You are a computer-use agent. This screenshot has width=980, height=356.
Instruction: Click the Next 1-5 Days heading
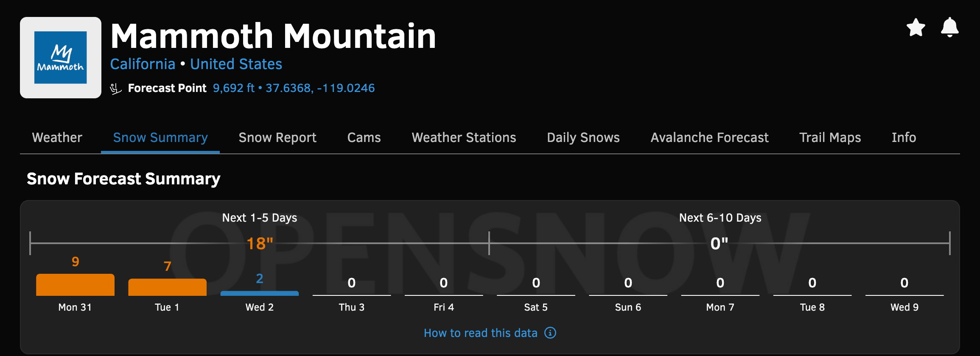(260, 218)
